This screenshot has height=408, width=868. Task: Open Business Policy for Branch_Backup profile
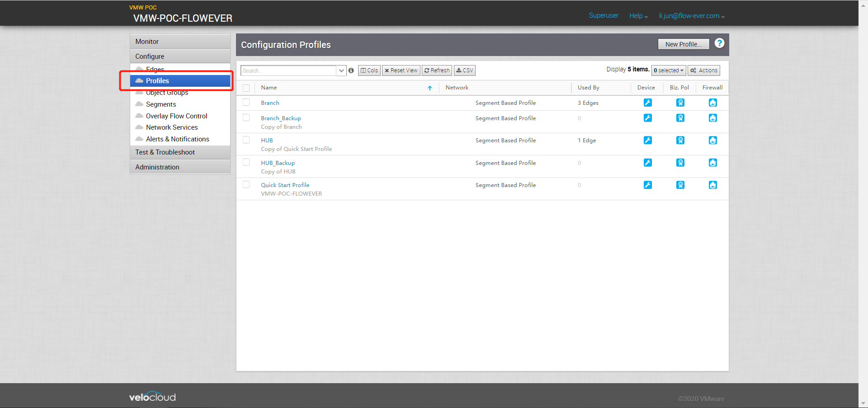coord(680,118)
